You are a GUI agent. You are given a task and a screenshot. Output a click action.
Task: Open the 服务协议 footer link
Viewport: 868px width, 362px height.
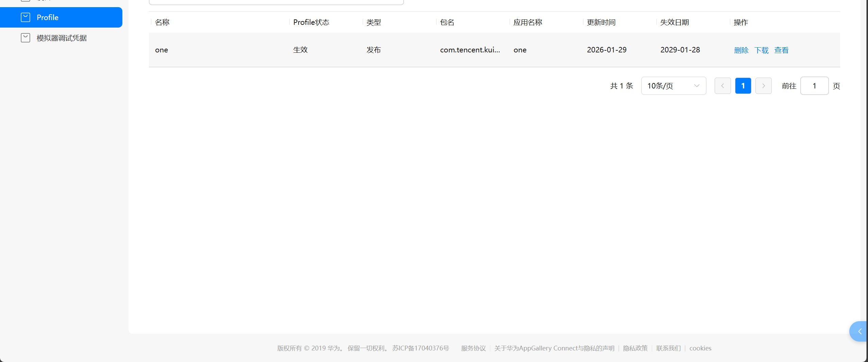click(473, 348)
